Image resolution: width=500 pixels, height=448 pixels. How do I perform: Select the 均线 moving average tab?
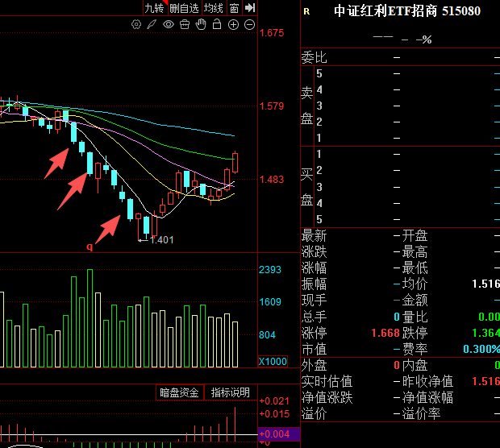point(214,8)
